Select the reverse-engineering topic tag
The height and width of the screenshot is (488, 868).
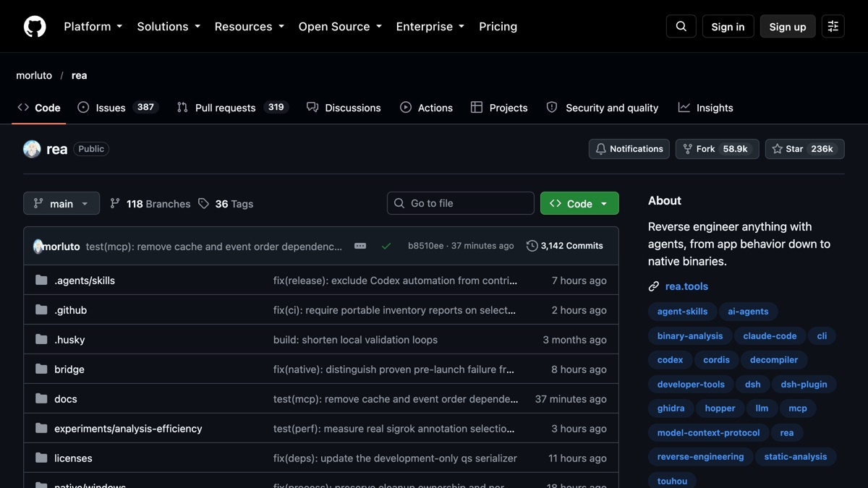[x=700, y=457]
